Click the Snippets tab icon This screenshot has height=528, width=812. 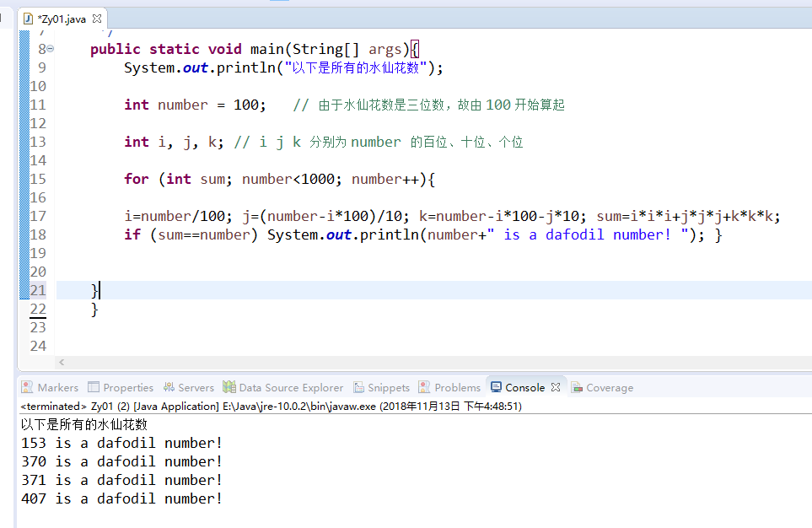(358, 387)
